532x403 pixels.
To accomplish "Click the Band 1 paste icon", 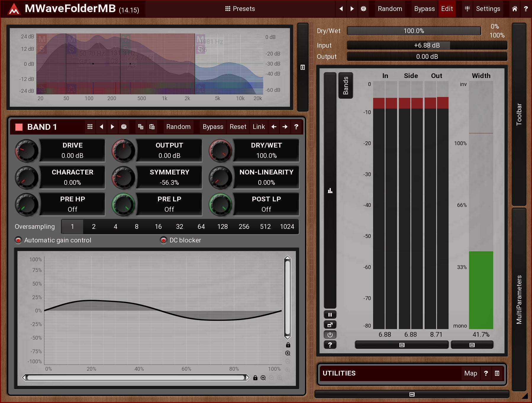I will click(x=152, y=127).
